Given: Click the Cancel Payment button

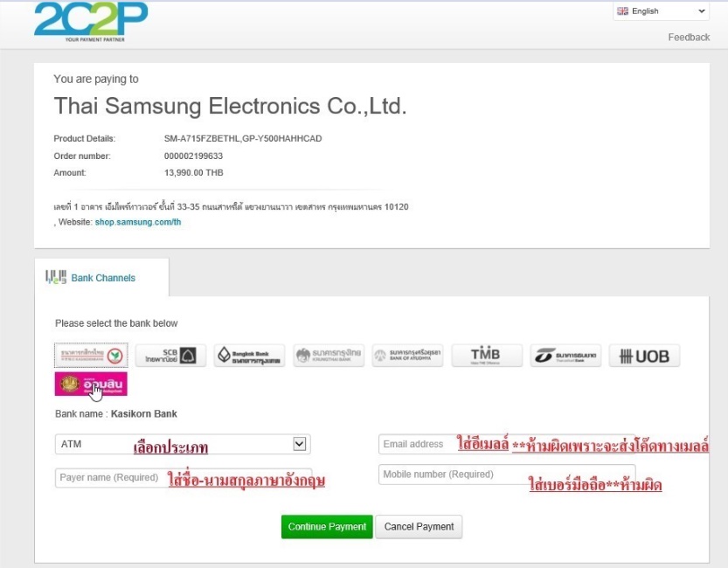Looking at the screenshot, I should (419, 527).
